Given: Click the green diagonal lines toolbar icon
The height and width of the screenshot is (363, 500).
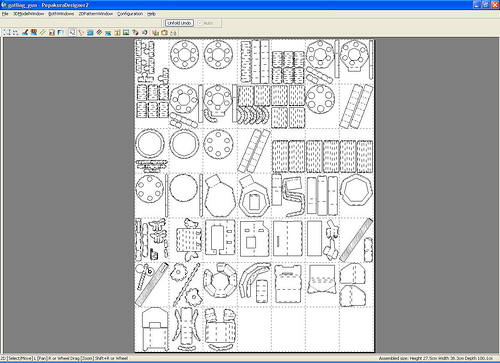Looking at the screenshot, I should pyautogui.click(x=43, y=32).
